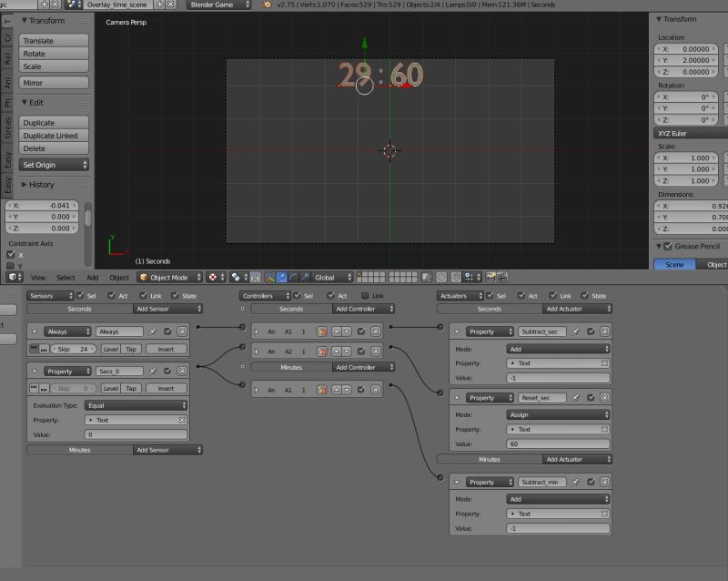This screenshot has width=728, height=581.
Task: Click the unlink X icon on the Always sensor
Action: click(182, 331)
